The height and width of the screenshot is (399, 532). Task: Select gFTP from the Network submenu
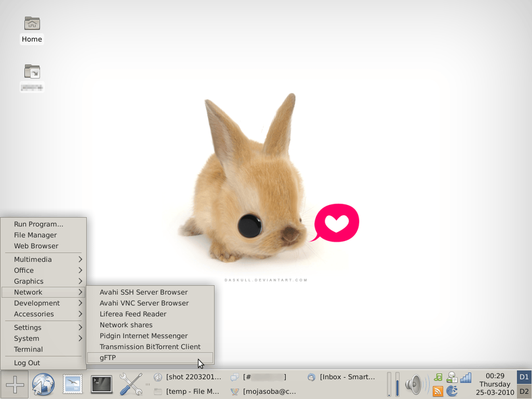pyautogui.click(x=108, y=357)
